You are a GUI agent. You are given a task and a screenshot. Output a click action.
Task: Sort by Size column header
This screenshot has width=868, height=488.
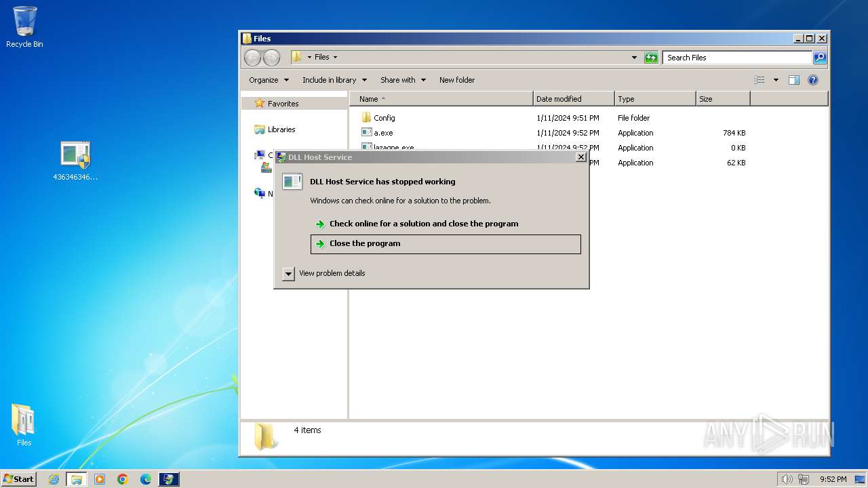coord(724,99)
